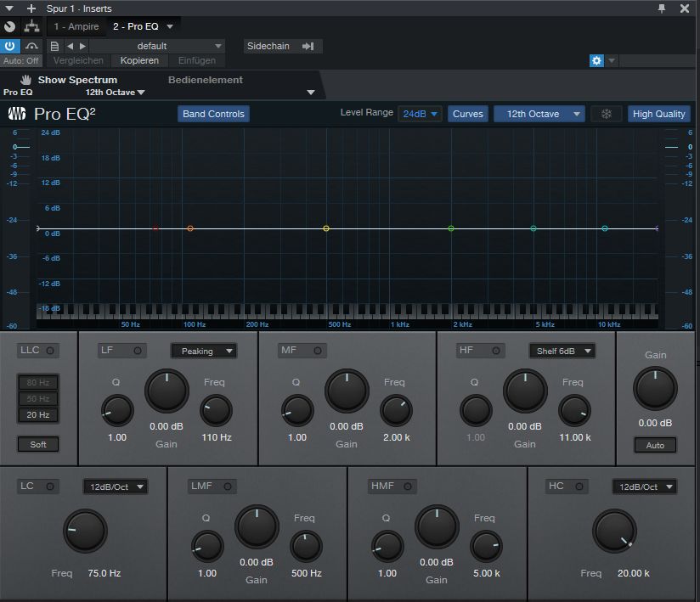700x602 pixels.
Task: Open the HF Shelf 6dB dropdown
Action: (x=562, y=352)
